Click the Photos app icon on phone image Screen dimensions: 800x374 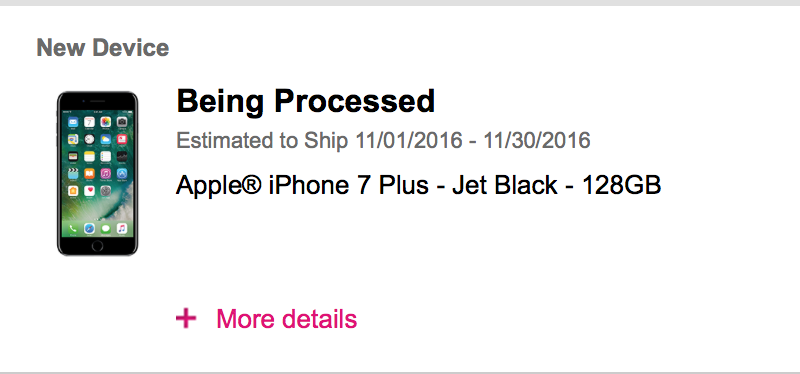(106, 122)
